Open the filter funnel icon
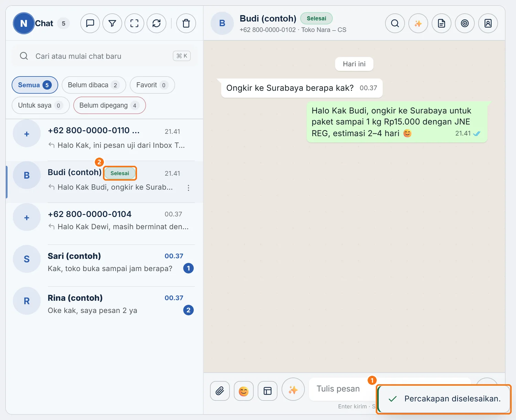The height and width of the screenshot is (420, 516). tap(112, 23)
